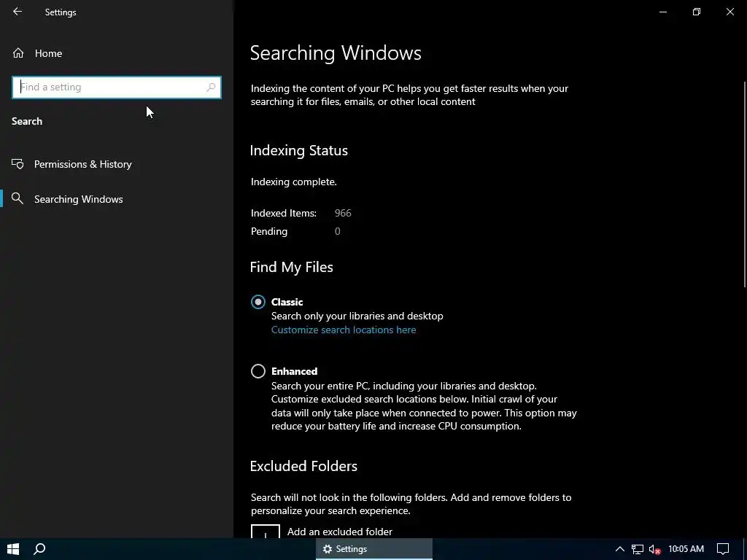Viewport: 747px width, 560px height.
Task: Select the Classic search radio button
Action: [258, 302]
